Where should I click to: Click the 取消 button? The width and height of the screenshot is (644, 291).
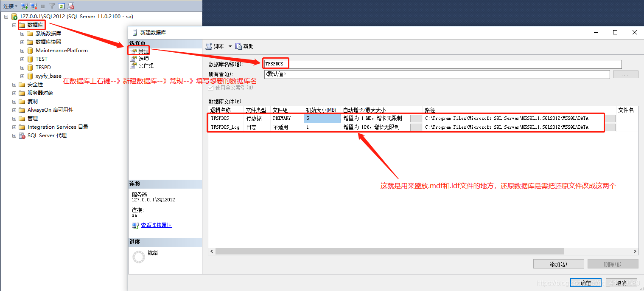621,283
